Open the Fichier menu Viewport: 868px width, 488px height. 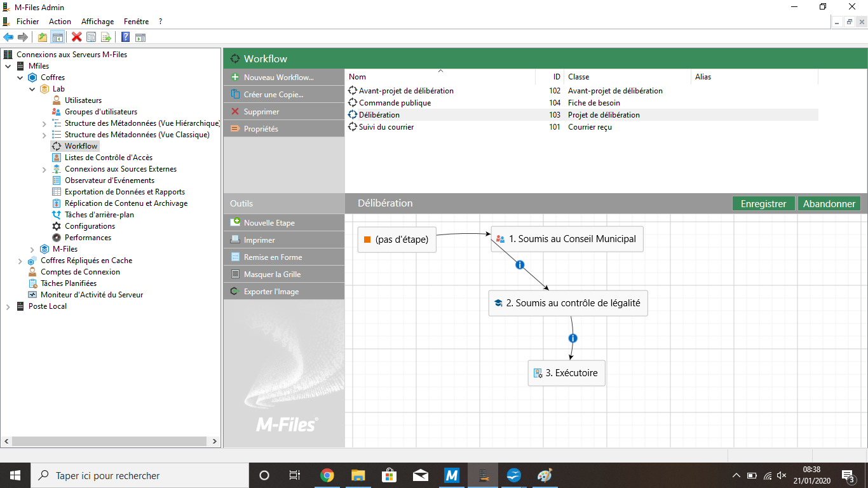coord(28,22)
